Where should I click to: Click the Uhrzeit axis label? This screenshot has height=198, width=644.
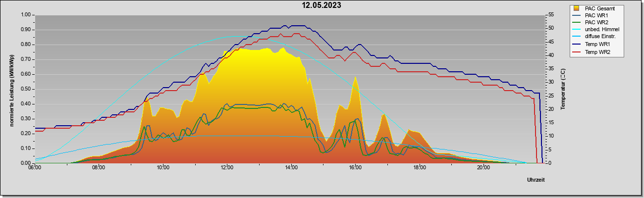[536, 180]
